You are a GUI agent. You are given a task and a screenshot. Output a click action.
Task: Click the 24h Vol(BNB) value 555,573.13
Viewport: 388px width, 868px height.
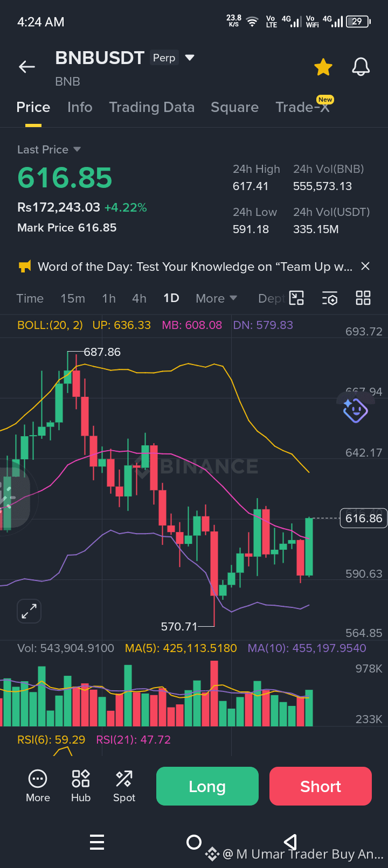point(322,186)
